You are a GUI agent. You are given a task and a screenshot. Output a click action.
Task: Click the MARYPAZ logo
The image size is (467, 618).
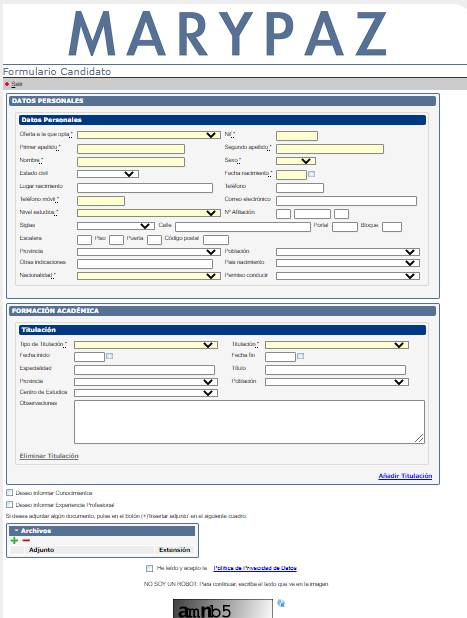coord(228,34)
